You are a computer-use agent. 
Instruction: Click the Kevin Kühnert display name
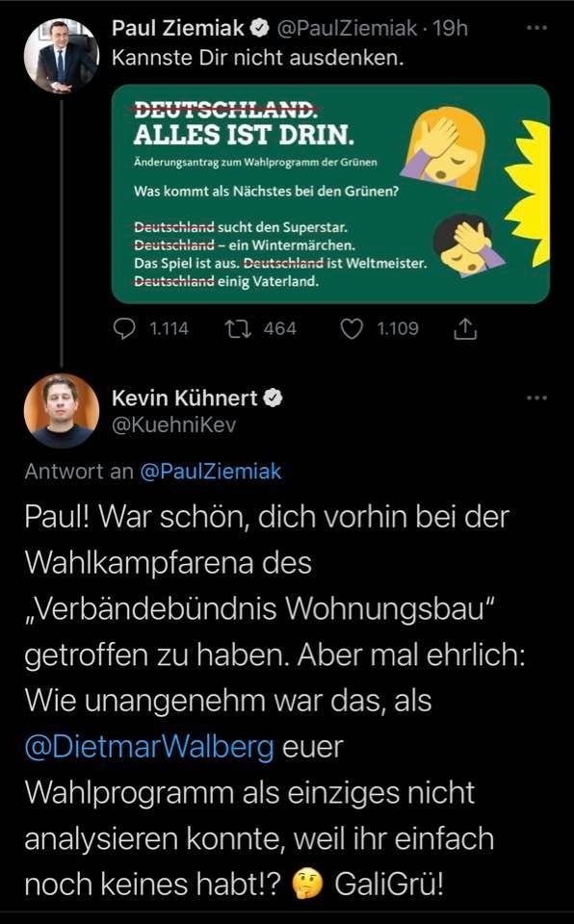(x=185, y=398)
